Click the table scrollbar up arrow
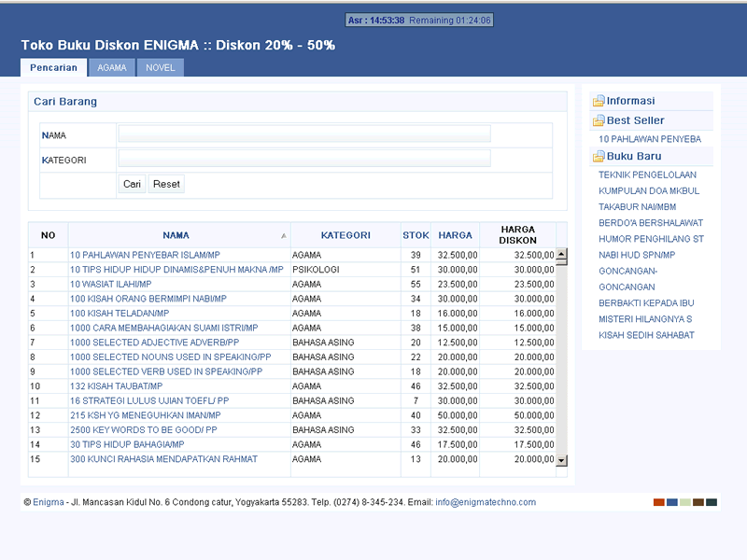747x560 pixels. tap(562, 254)
